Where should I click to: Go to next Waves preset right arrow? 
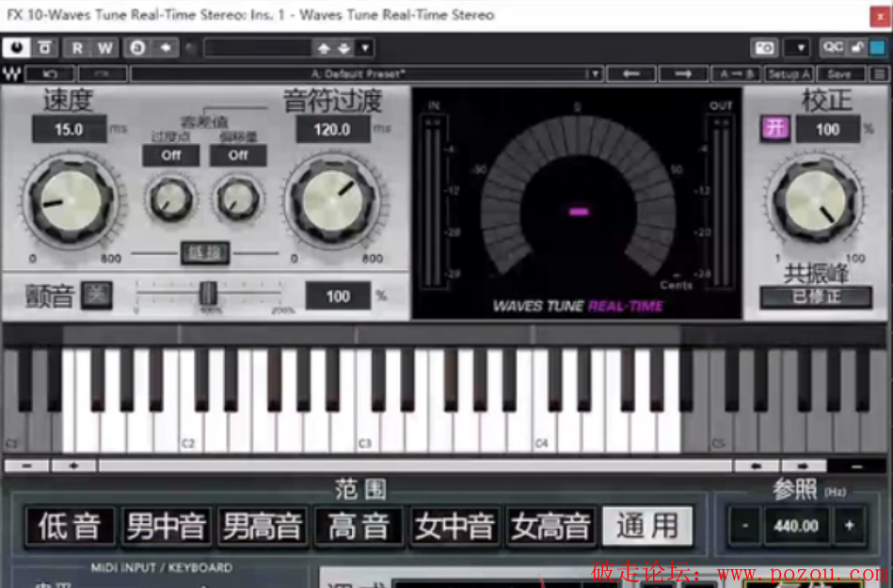pyautogui.click(x=683, y=74)
